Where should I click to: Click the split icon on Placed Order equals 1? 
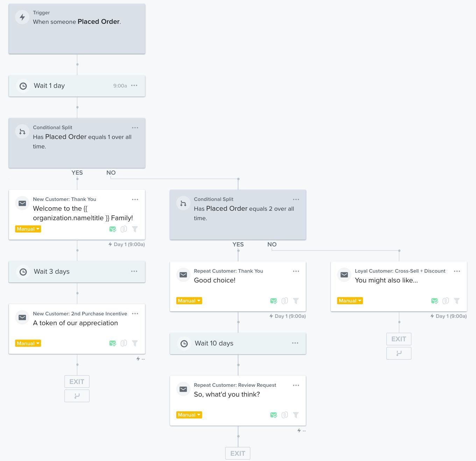pyautogui.click(x=22, y=132)
